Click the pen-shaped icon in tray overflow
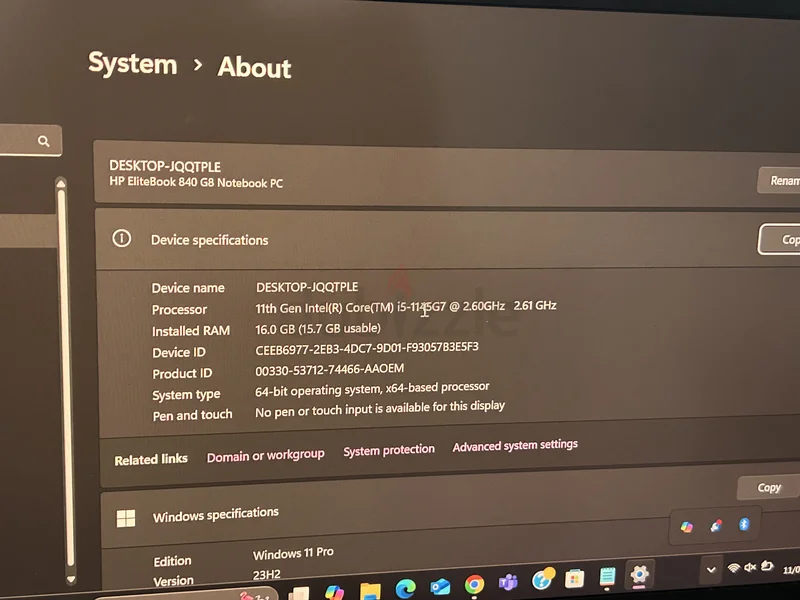The height and width of the screenshot is (600, 800). [x=716, y=526]
